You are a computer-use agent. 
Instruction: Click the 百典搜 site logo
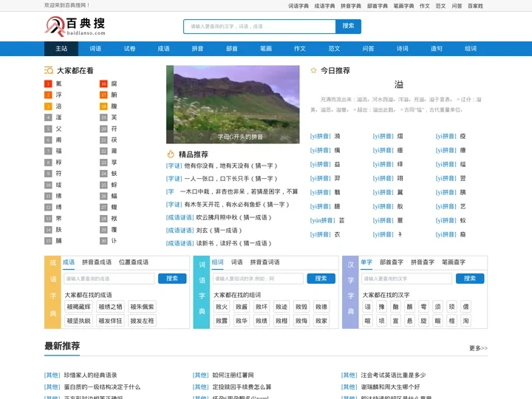coord(75,27)
